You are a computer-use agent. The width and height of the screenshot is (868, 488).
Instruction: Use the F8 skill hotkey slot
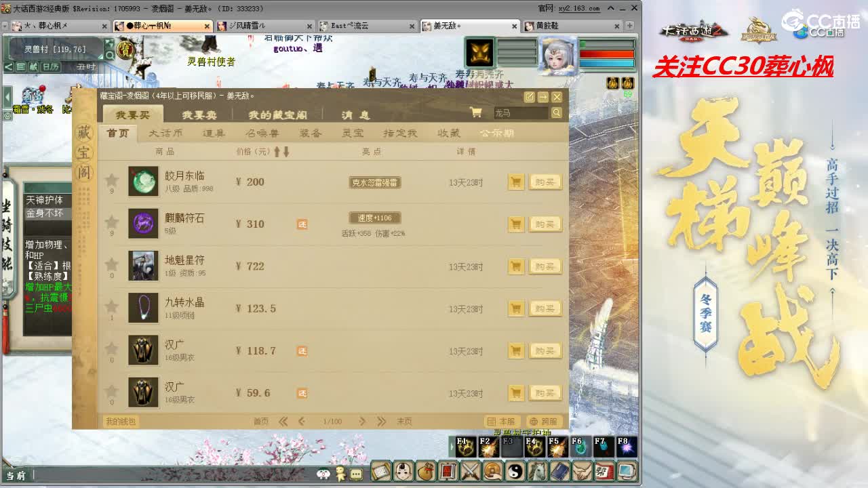click(x=625, y=447)
